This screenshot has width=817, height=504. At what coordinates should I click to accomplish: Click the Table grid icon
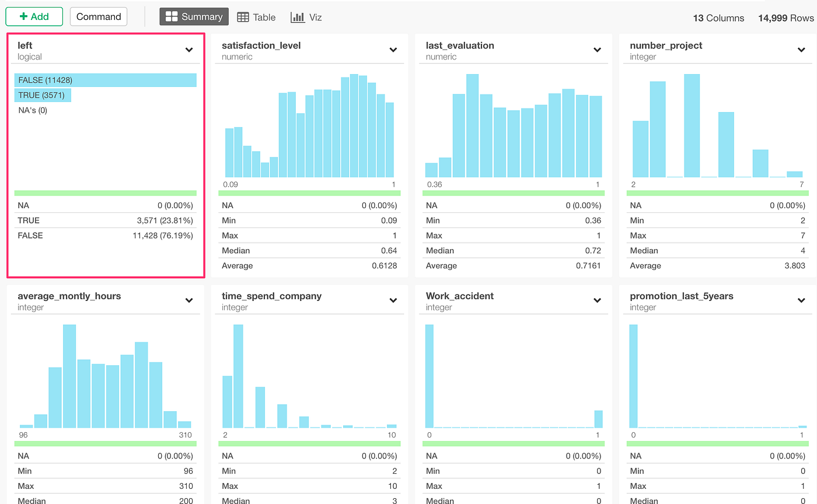[243, 17]
